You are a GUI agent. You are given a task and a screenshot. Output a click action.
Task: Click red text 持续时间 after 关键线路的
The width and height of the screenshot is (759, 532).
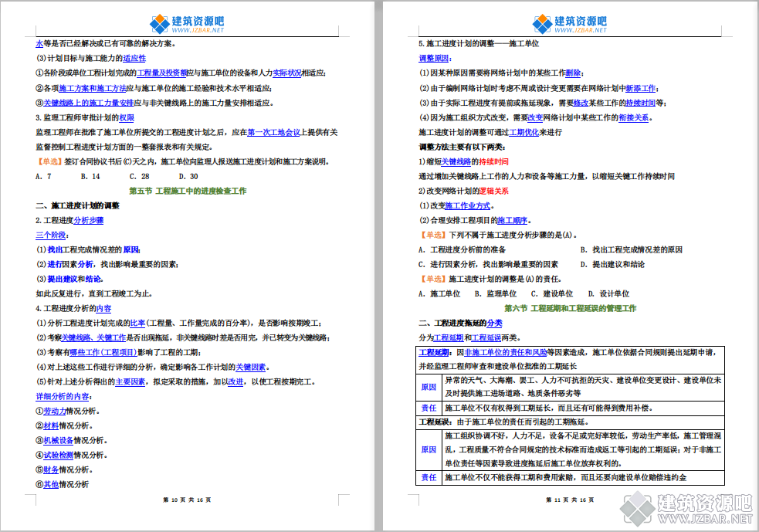[493, 161]
